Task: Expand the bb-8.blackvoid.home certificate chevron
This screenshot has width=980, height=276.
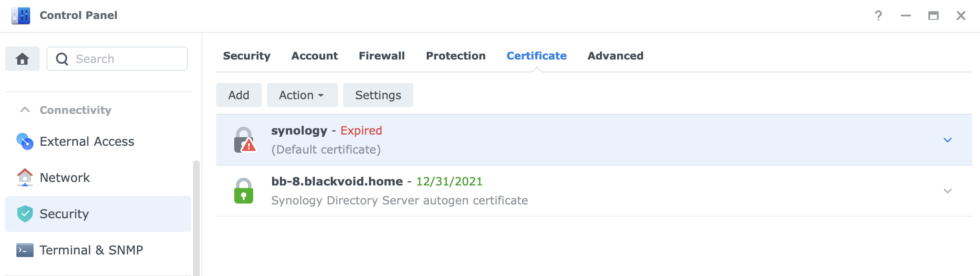Action: [948, 191]
